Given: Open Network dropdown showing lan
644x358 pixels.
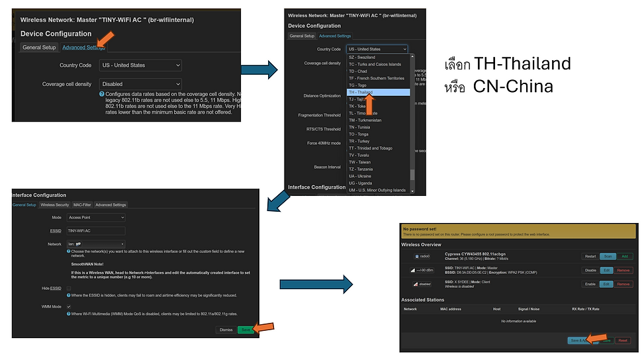Looking at the screenshot, I should [96, 244].
